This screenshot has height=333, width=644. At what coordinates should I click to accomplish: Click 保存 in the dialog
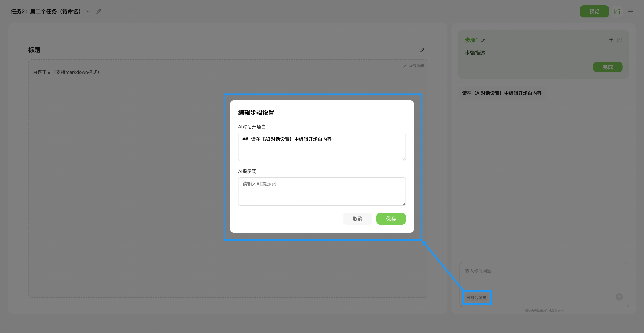coord(391,219)
